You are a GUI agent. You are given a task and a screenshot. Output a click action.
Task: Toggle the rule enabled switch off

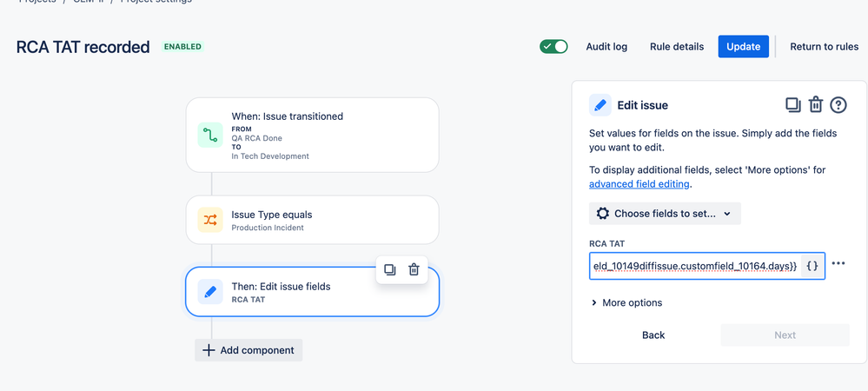pyautogui.click(x=553, y=47)
